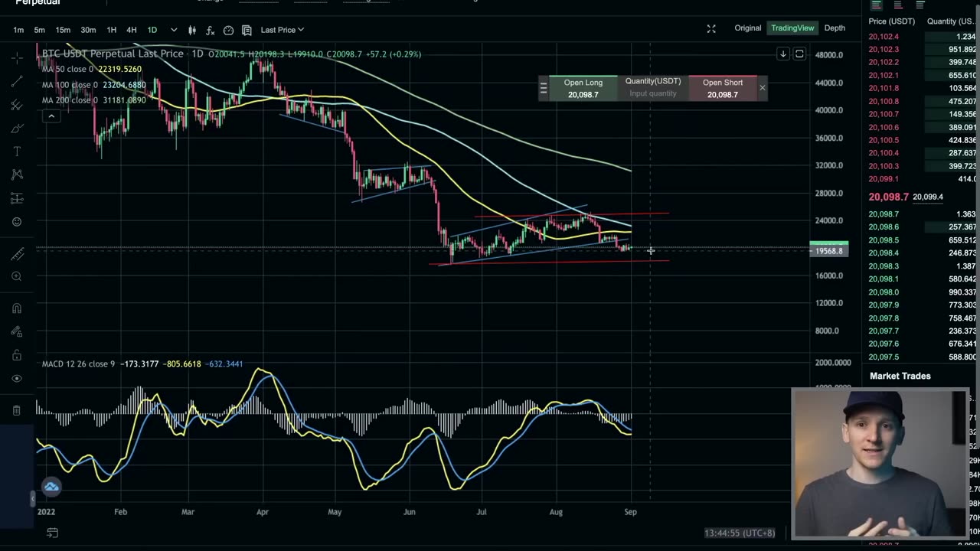The height and width of the screenshot is (551, 980).
Task: Expand chart to fullscreen
Action: click(711, 29)
